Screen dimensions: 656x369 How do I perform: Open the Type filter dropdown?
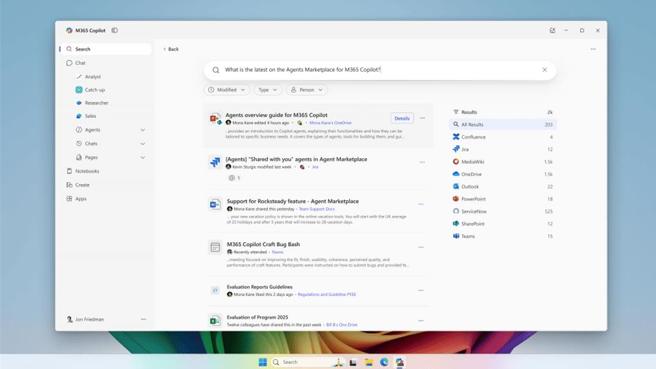pos(267,90)
